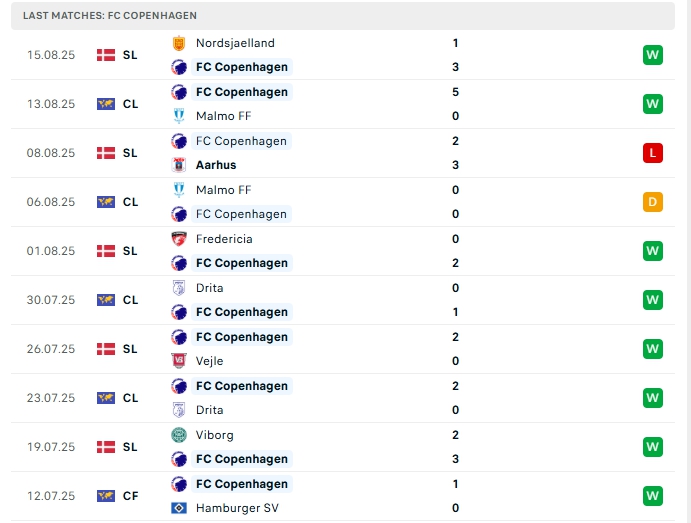Click the Nordsjaelland team crest icon
This screenshot has width=691, height=523.
tap(180, 43)
